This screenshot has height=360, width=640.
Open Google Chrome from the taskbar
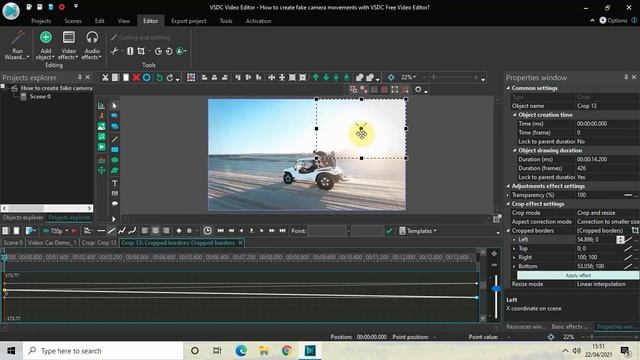(287, 351)
